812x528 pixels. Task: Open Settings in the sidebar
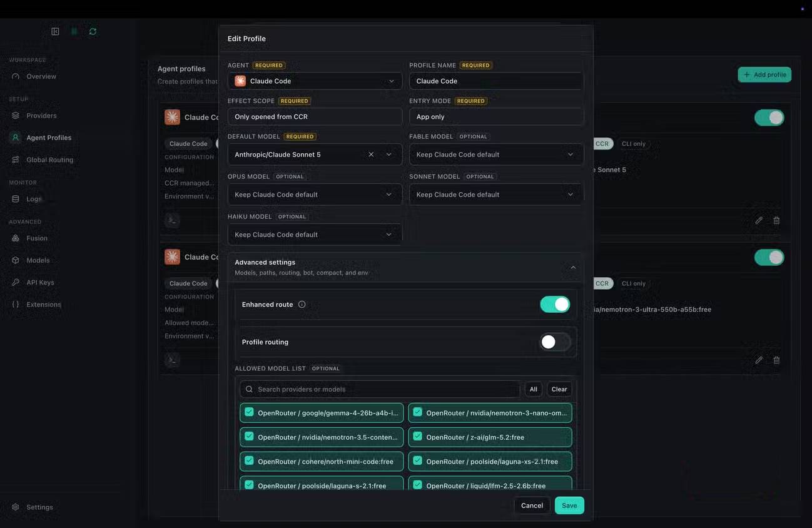(39, 507)
